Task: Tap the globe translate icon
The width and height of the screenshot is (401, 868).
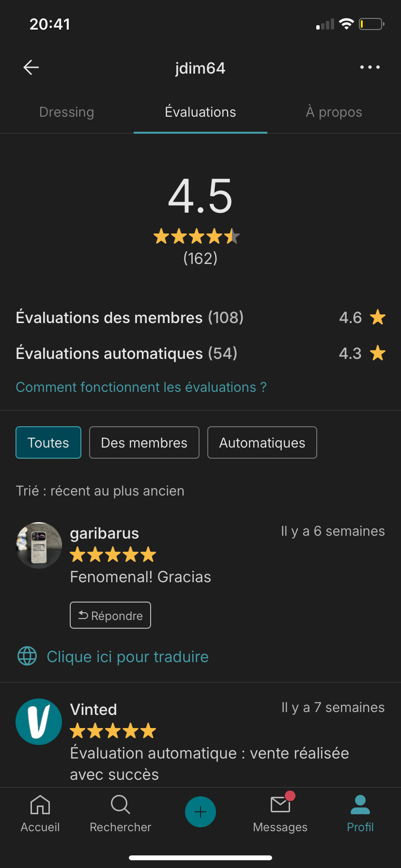Action: pyautogui.click(x=27, y=656)
